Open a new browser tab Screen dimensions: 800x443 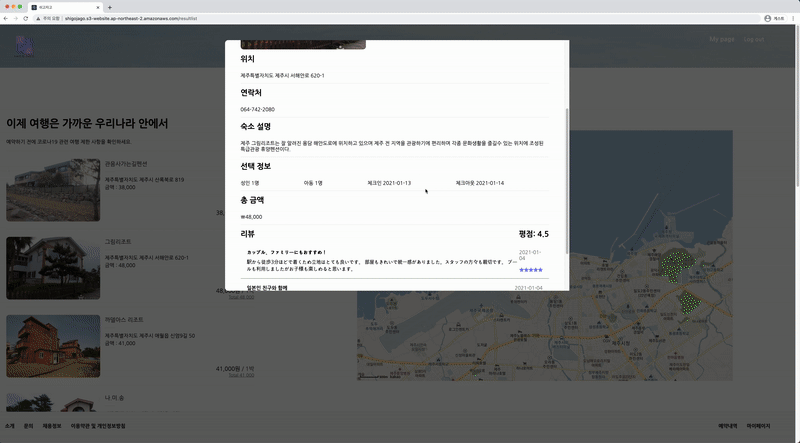110,7
